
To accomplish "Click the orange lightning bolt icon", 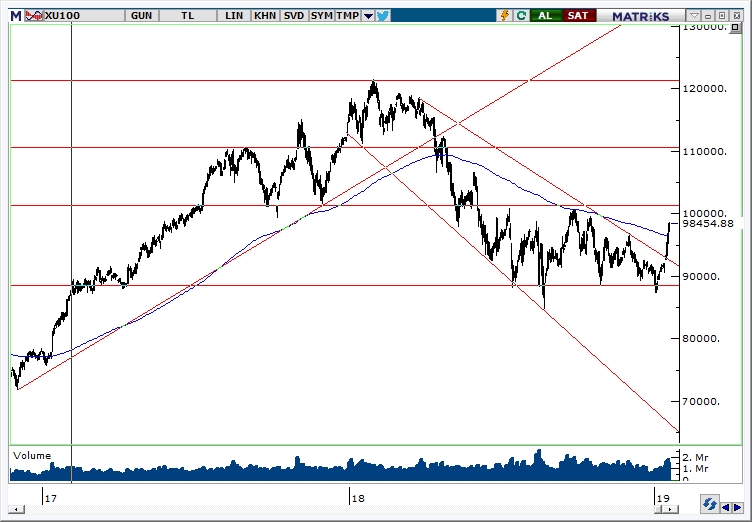I will click(x=505, y=16).
